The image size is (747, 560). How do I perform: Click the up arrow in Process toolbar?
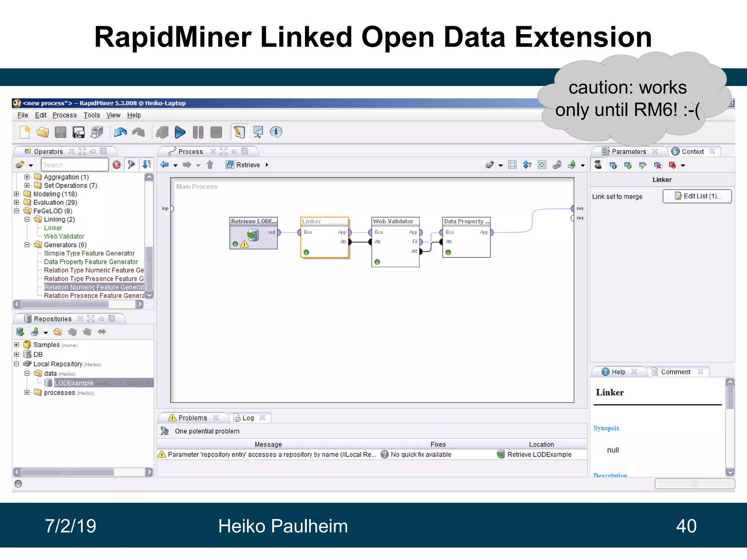pos(210,165)
